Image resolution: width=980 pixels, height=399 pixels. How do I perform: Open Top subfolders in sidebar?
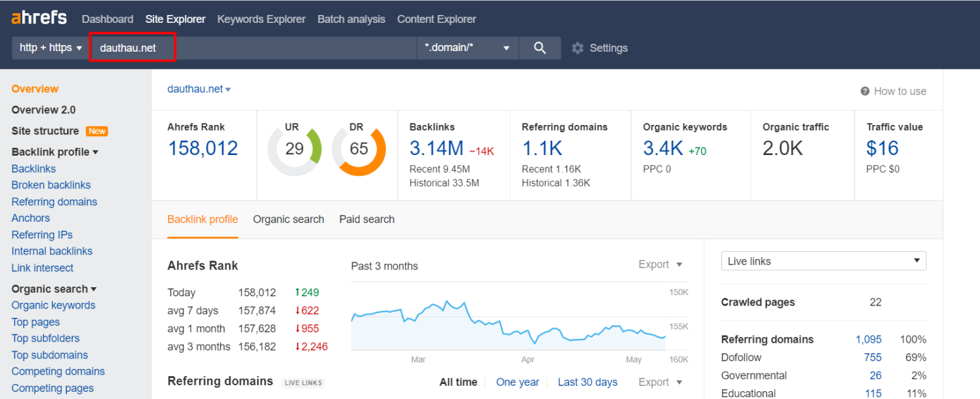click(46, 338)
